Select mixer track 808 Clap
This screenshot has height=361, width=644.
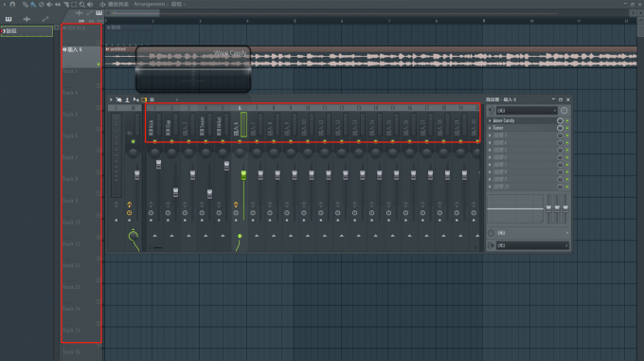(170, 124)
